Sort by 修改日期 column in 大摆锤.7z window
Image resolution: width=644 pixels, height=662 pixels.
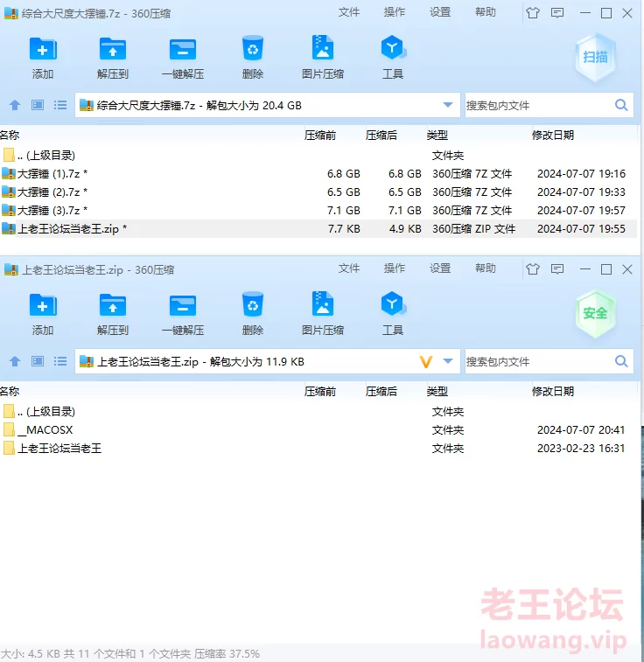coord(553,135)
